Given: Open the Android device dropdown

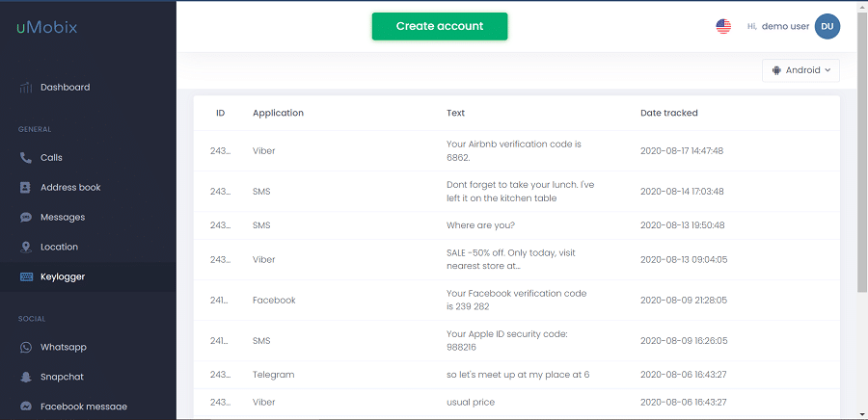Looking at the screenshot, I should tap(800, 70).
